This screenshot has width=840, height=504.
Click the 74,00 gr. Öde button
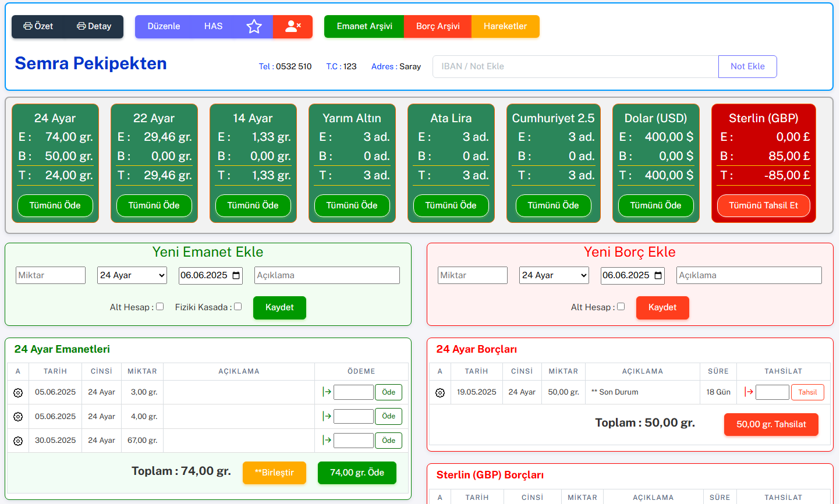[x=357, y=473]
